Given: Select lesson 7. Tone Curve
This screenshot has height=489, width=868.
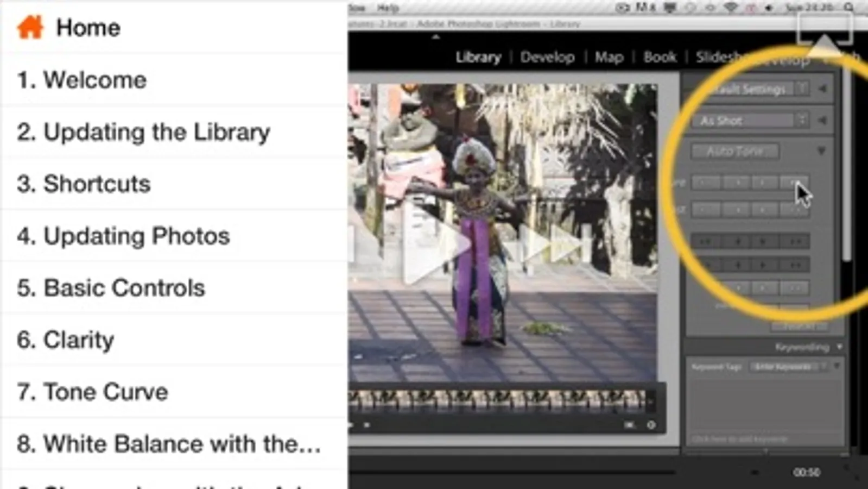Looking at the screenshot, I should point(174,392).
